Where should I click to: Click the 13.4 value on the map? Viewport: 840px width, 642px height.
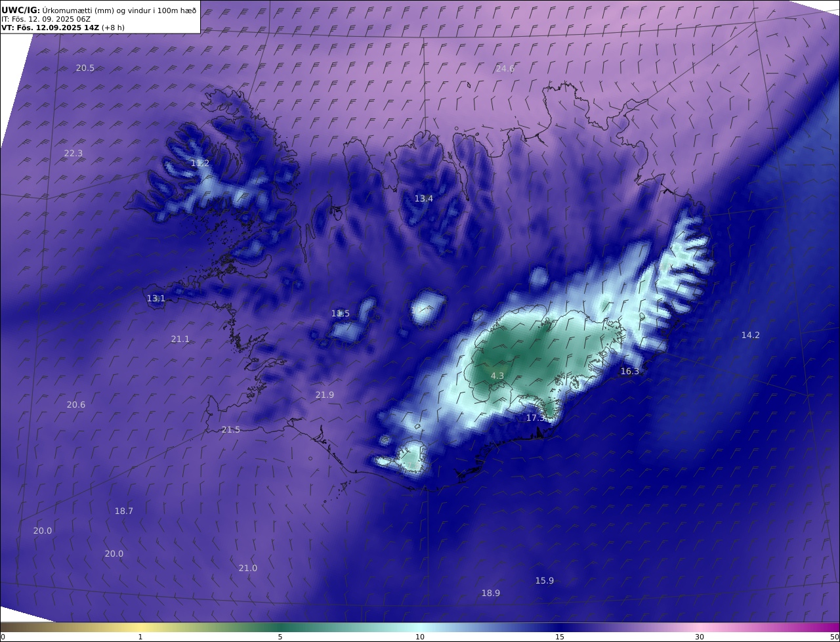coord(424,199)
